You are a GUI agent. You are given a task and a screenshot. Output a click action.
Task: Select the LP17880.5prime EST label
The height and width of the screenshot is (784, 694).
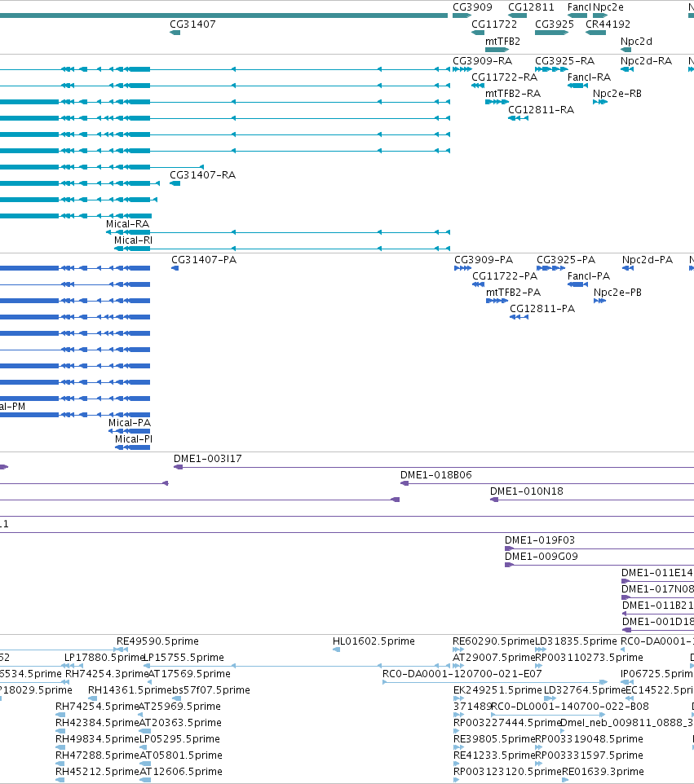tap(104, 657)
